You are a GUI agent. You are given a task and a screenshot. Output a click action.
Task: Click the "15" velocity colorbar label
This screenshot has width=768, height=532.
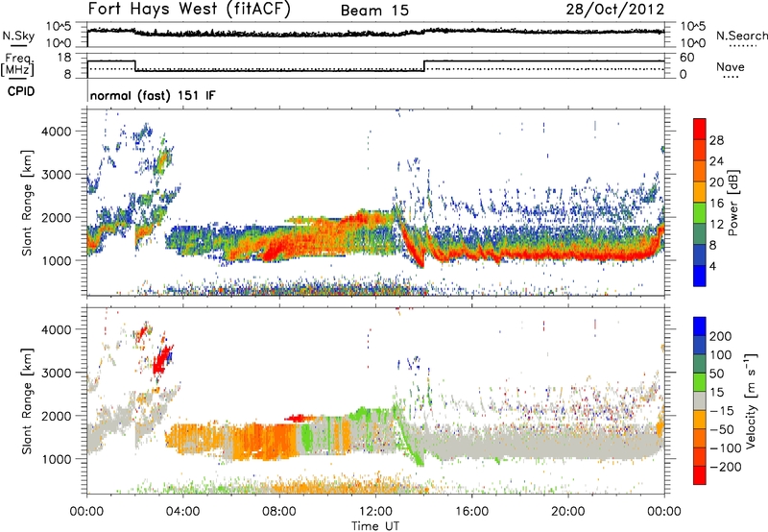pyautogui.click(x=716, y=393)
